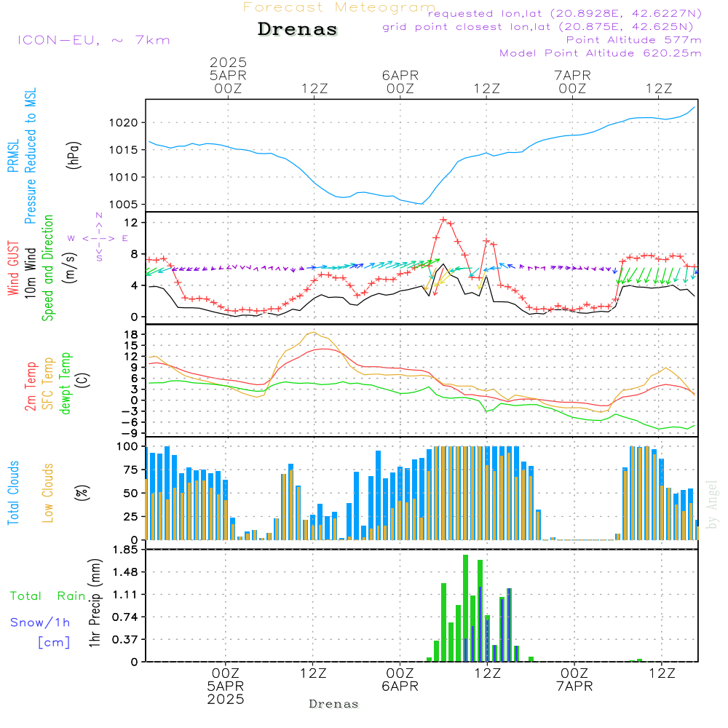Click the 100 cloud percentage tick label
The image size is (728, 728).
[x=127, y=446]
